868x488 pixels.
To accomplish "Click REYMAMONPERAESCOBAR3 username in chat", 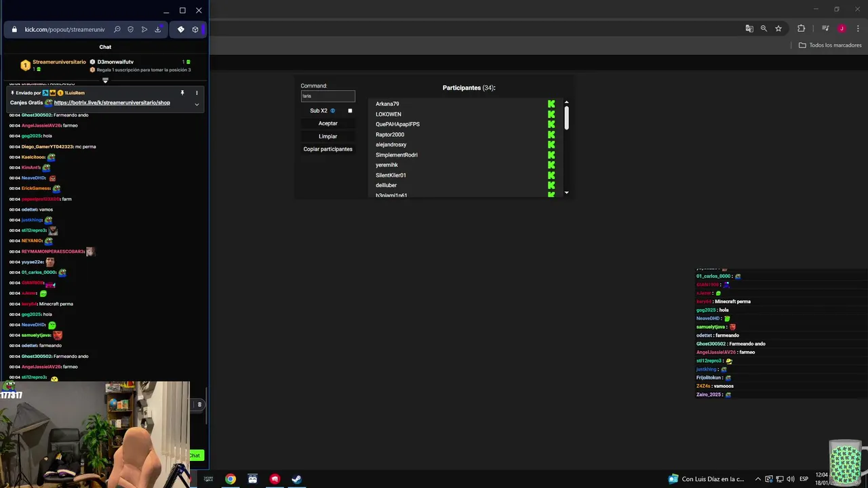I will click(x=53, y=251).
